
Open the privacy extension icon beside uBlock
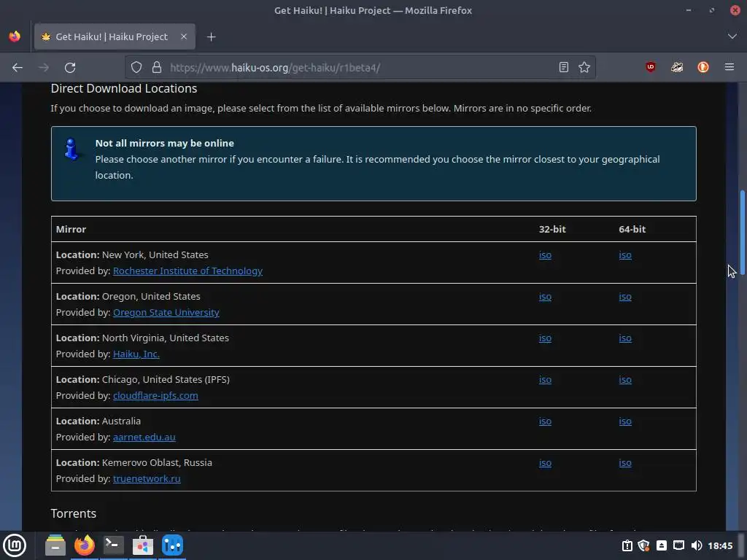pos(677,67)
